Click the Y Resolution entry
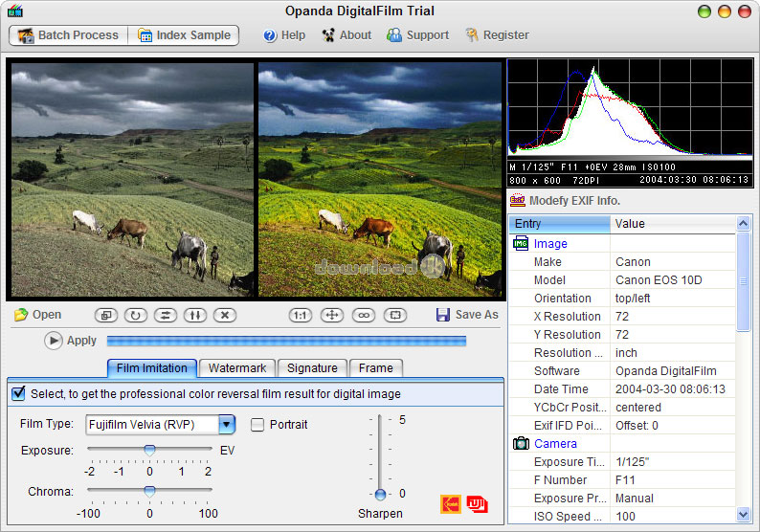The width and height of the screenshot is (760, 532). tap(567, 335)
